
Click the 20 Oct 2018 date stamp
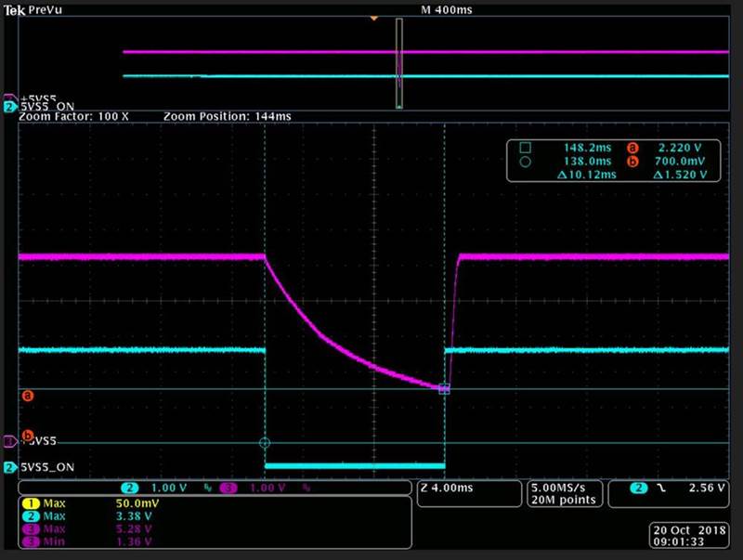point(689,530)
